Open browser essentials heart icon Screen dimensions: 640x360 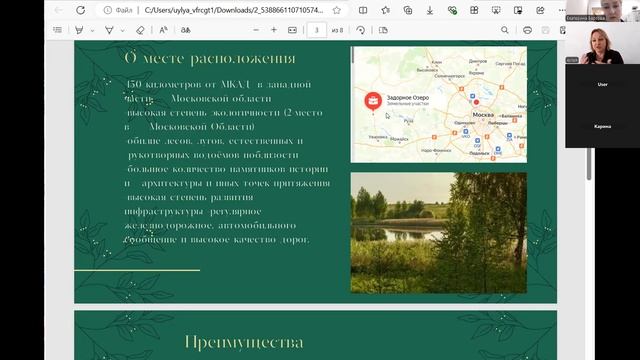[452, 10]
